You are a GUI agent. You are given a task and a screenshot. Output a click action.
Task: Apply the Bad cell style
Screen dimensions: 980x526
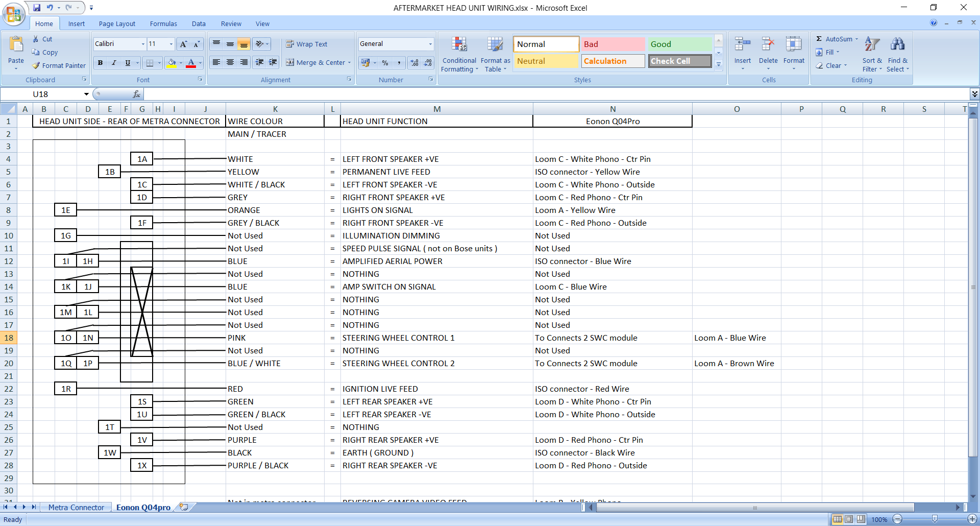[x=613, y=44]
